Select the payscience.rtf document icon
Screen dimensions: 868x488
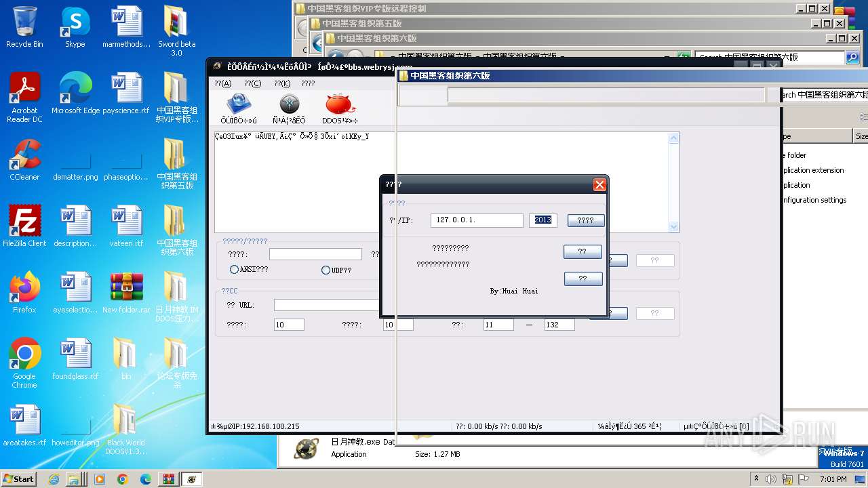tap(126, 94)
